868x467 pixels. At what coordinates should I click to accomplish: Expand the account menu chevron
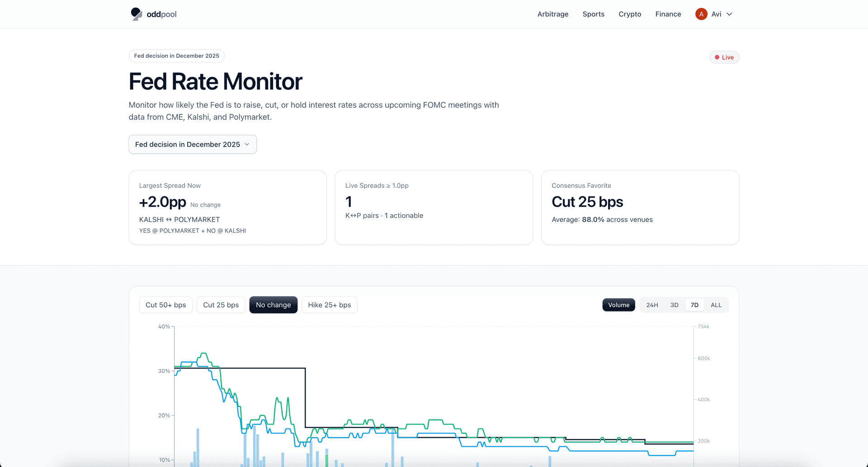729,14
